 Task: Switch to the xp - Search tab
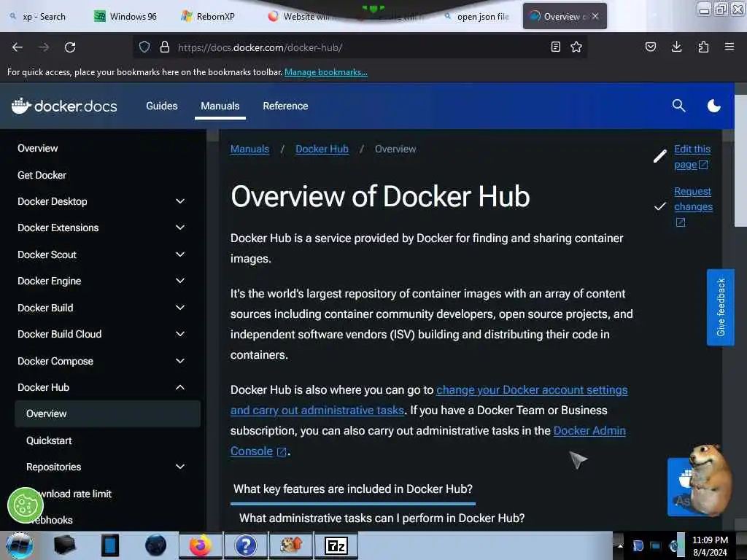click(x=37, y=17)
